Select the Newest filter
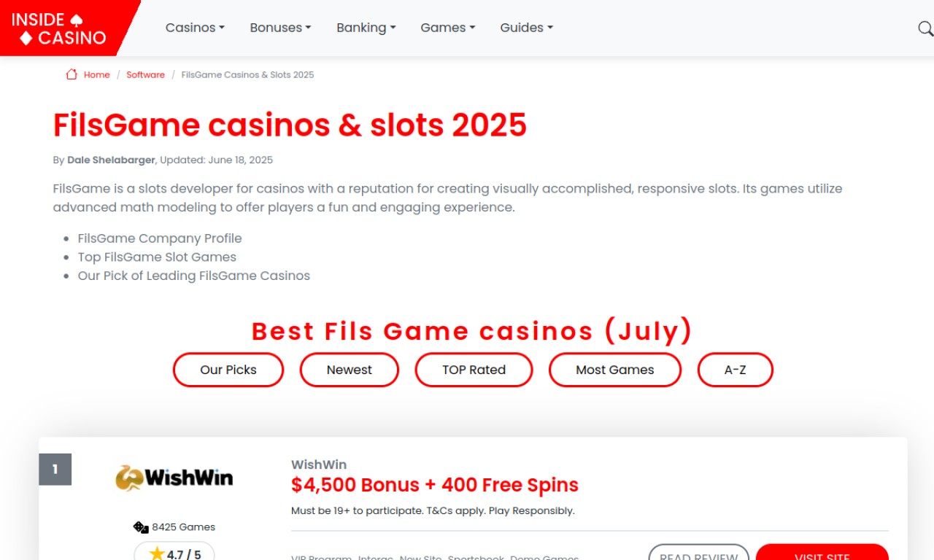 [350, 370]
